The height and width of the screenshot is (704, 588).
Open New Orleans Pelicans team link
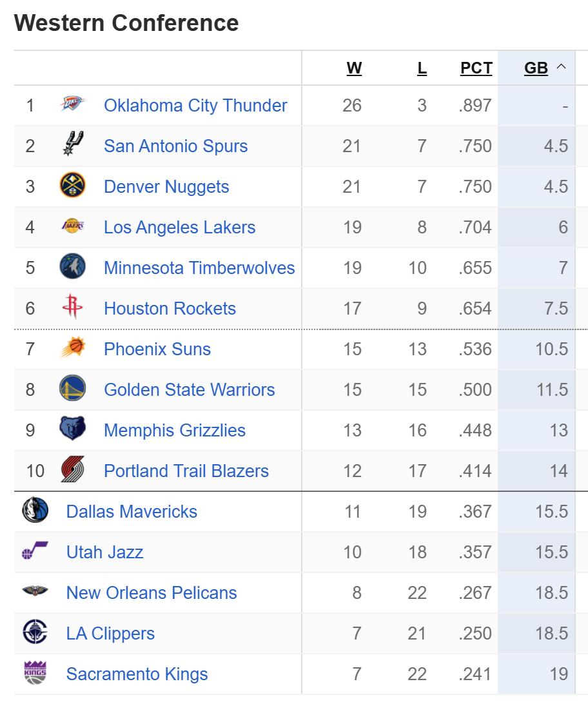coord(152,592)
